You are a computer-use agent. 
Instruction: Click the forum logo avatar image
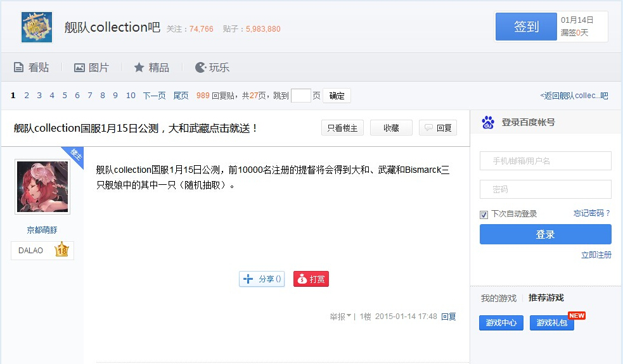click(37, 27)
